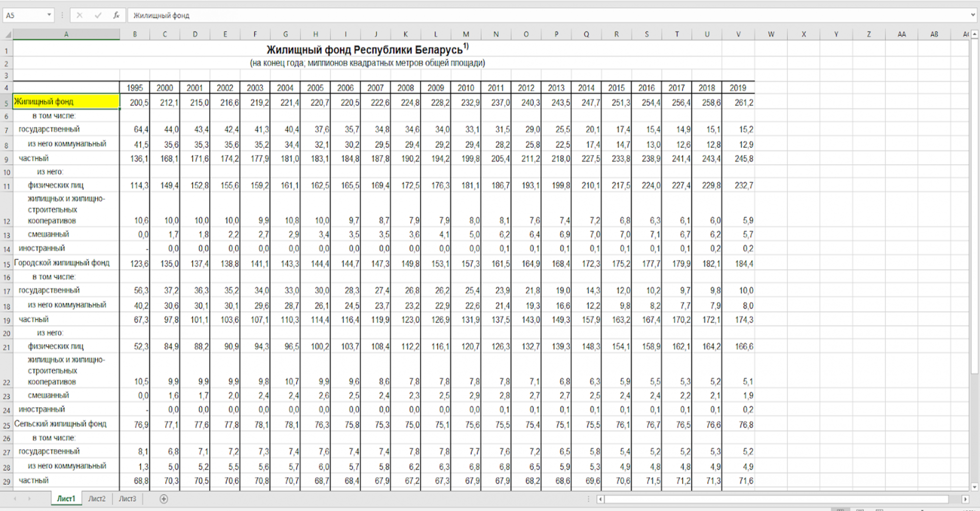
Task: Click cooperatives label in row 22
Action: click(x=66, y=370)
